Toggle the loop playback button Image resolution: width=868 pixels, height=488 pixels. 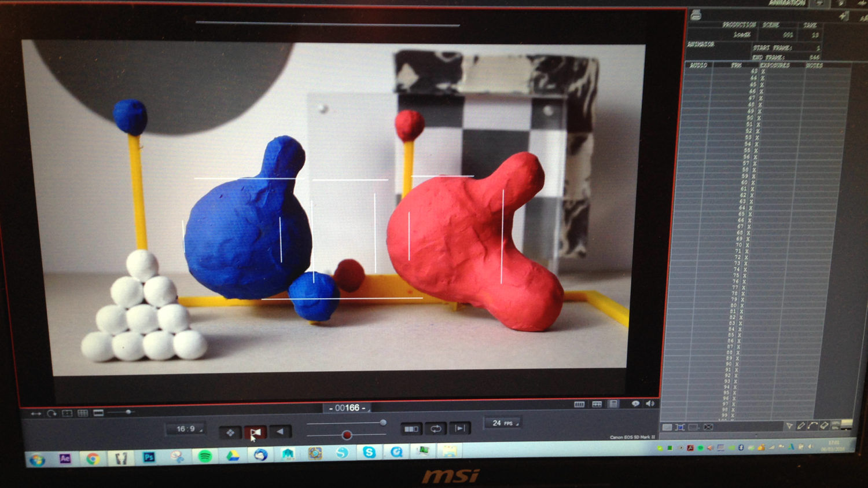(436, 428)
